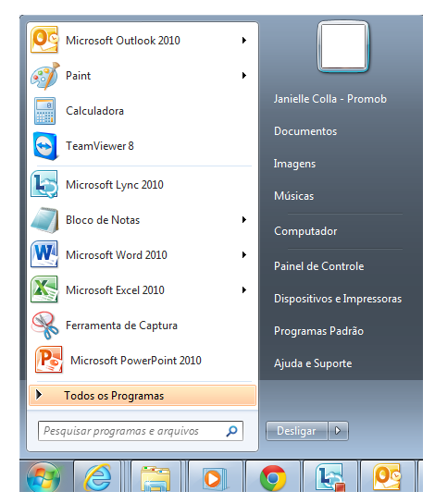Open Internet Explorer from the taskbar
435x504 pixels.
97,477
